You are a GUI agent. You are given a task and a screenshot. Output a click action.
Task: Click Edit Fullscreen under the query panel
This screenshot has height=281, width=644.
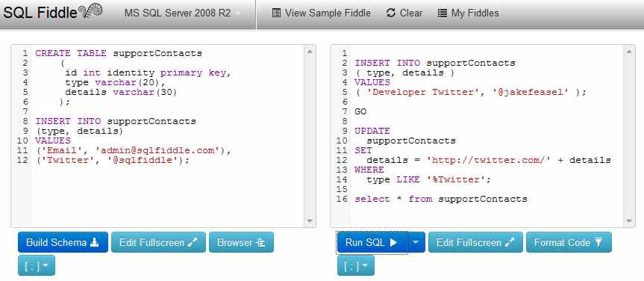point(475,242)
